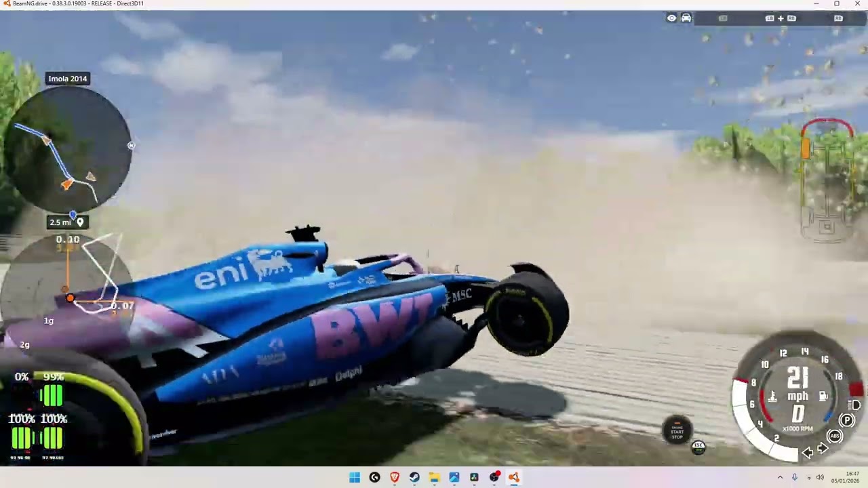868x488 pixels.
Task: Click the network Wi-Fi tray icon
Action: [x=809, y=478]
